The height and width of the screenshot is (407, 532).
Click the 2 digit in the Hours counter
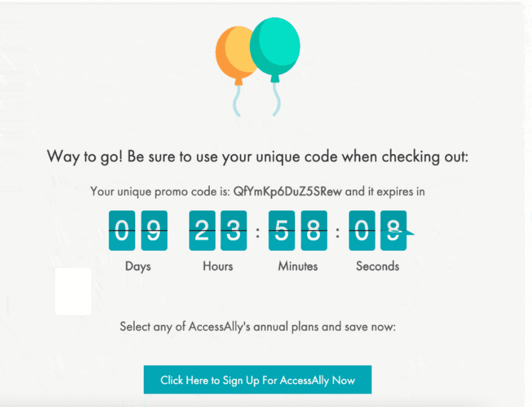202,230
